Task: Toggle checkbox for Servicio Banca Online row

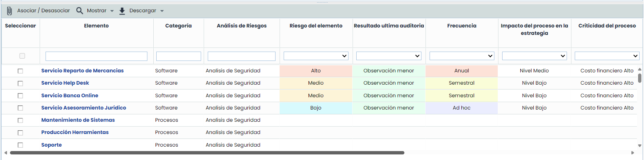Action: coord(20,96)
